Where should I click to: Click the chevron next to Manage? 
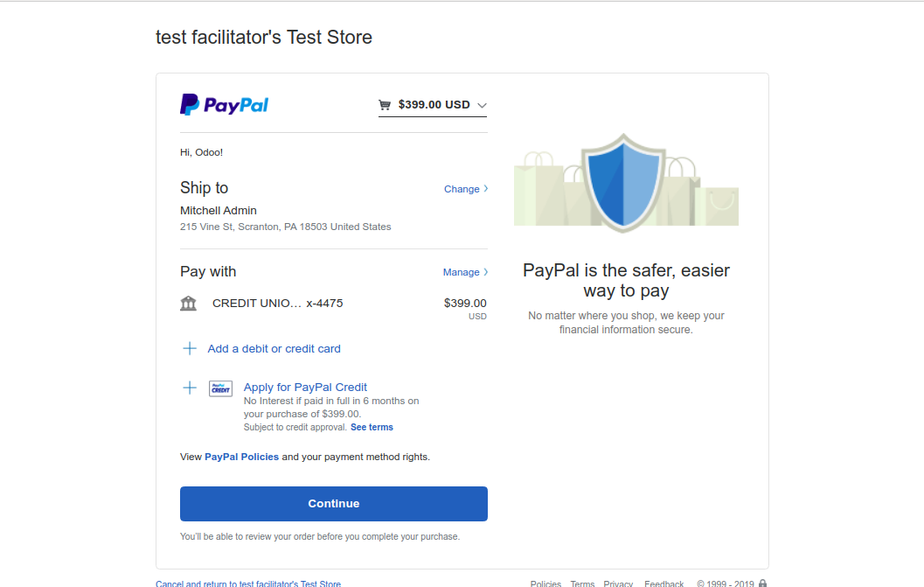(x=485, y=272)
